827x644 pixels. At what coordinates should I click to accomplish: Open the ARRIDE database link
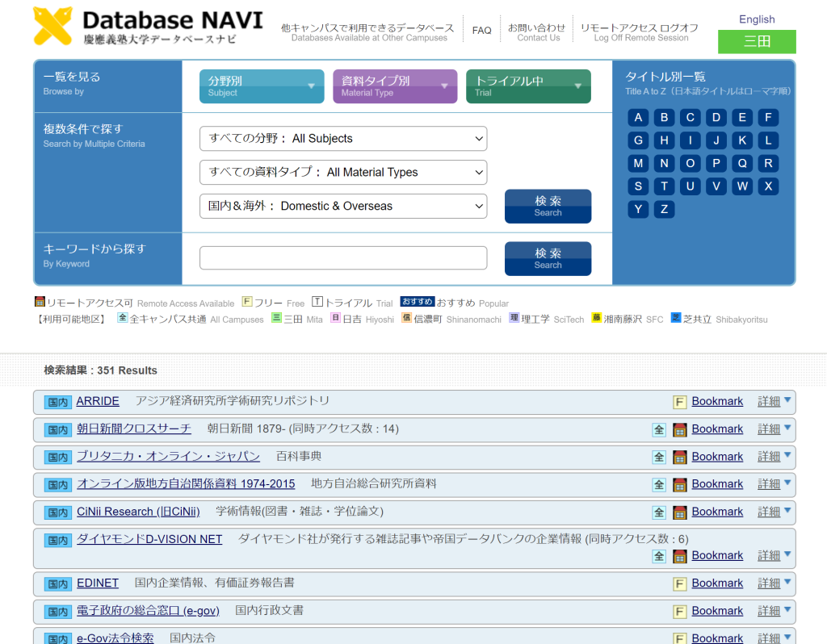[x=98, y=401]
